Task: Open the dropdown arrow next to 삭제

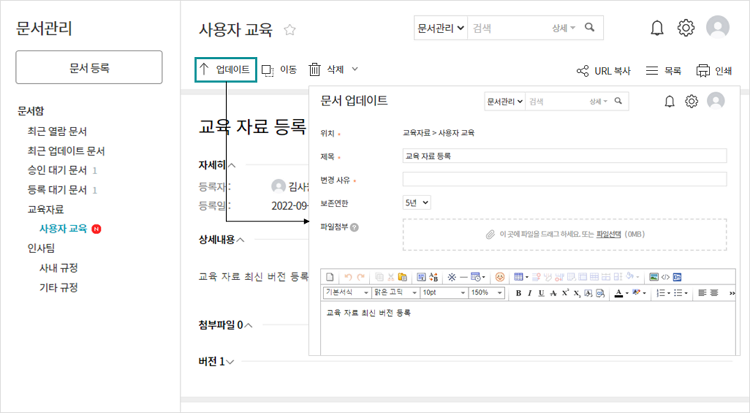Action: point(355,69)
